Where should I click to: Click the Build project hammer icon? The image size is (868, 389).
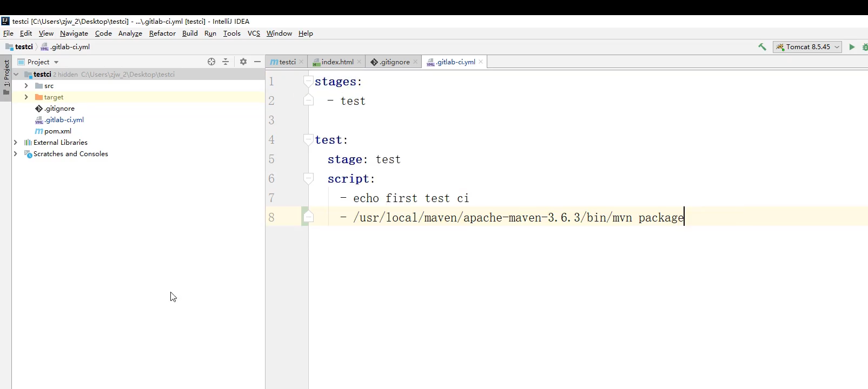click(x=762, y=47)
